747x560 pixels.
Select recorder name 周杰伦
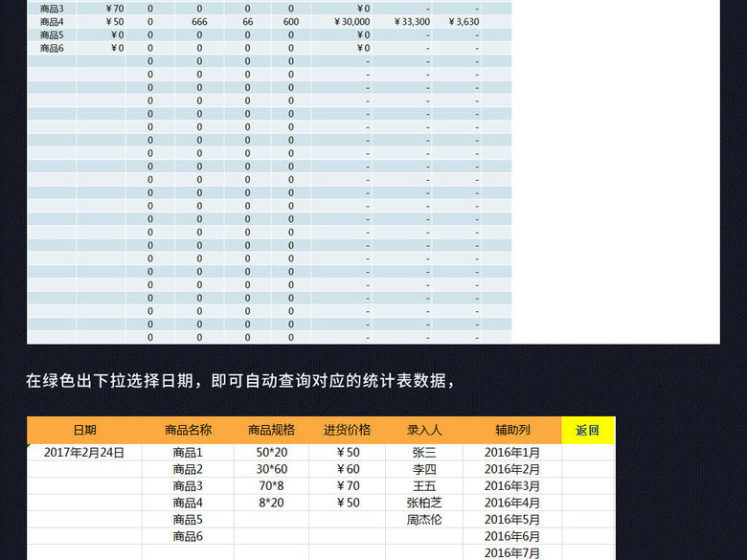[424, 520]
